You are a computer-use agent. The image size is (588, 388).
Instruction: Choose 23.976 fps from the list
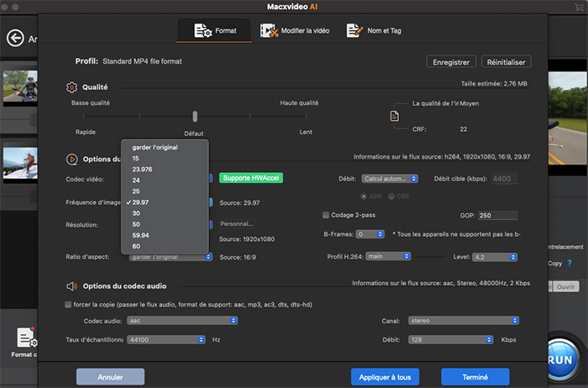coord(165,169)
